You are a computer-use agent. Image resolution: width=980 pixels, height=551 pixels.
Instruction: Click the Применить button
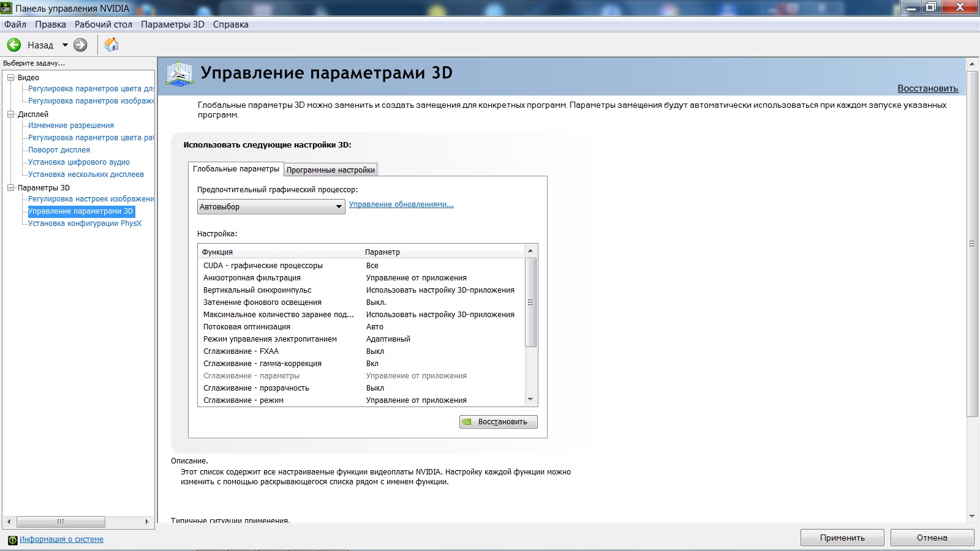click(842, 538)
